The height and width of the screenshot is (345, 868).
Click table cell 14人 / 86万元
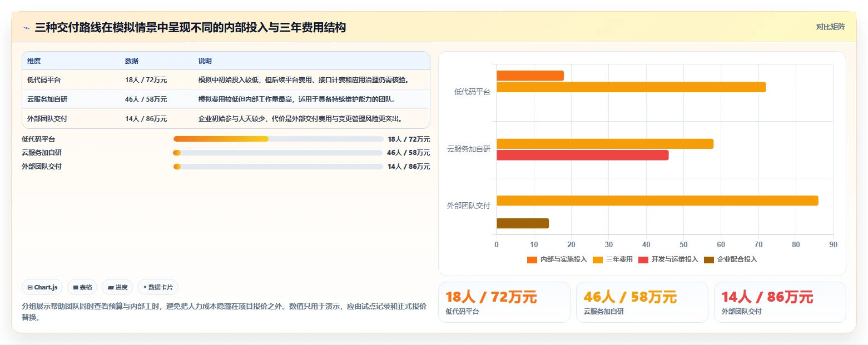click(146, 119)
